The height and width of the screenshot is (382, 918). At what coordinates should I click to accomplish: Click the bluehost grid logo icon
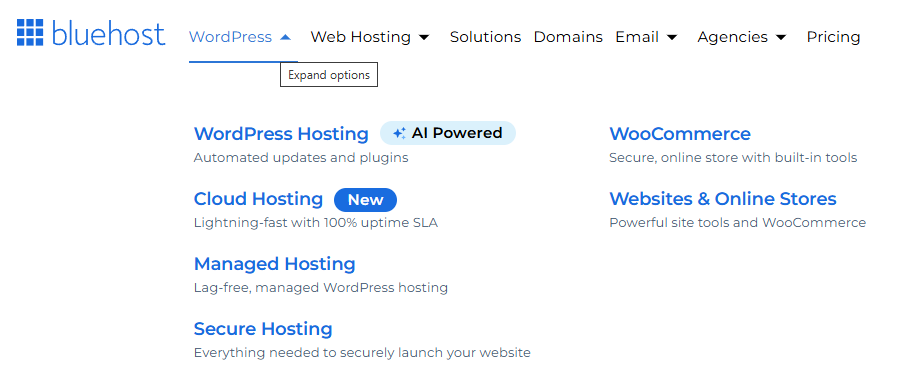tap(30, 32)
